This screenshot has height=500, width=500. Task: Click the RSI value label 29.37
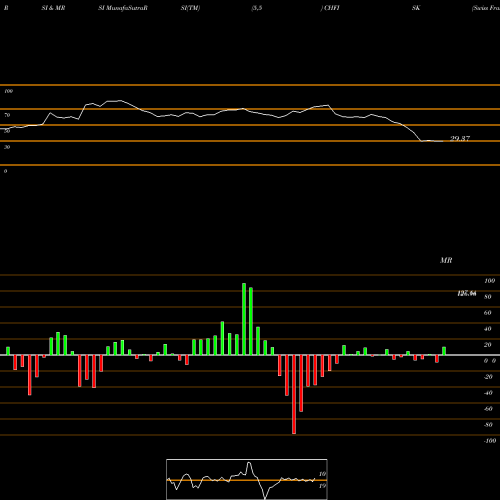pyautogui.click(x=460, y=138)
